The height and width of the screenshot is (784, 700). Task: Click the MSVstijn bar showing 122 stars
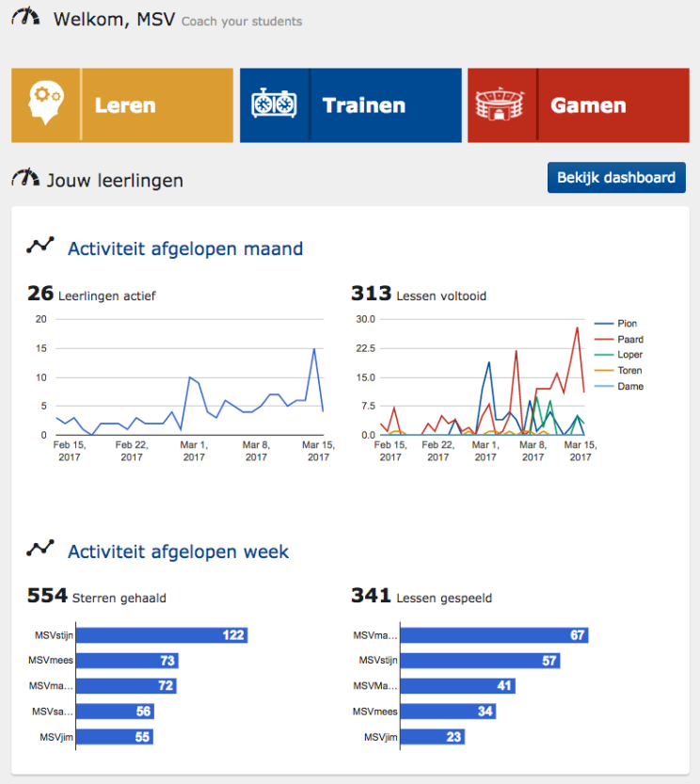162,635
